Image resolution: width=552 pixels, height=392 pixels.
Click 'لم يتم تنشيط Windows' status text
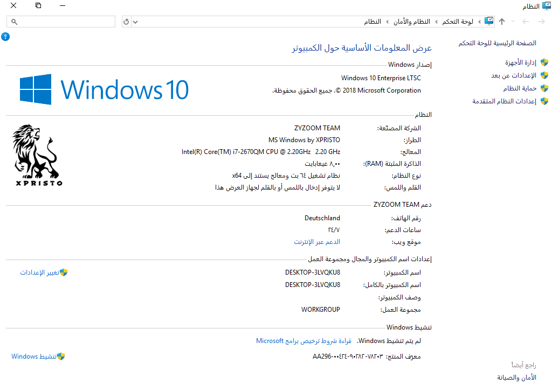pyautogui.click(x=389, y=341)
